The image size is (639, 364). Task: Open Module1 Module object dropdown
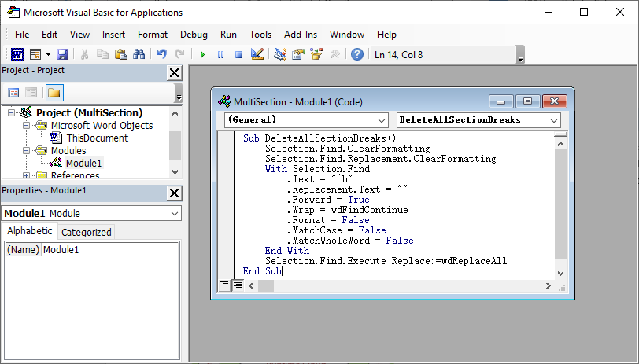tap(175, 213)
